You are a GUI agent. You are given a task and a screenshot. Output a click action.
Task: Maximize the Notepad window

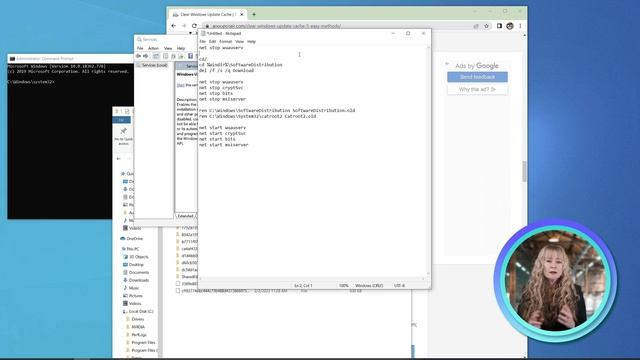[408, 33]
